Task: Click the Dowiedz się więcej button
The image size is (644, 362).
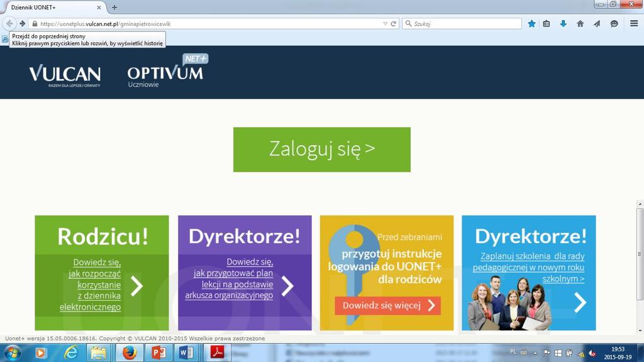Action: point(387,306)
